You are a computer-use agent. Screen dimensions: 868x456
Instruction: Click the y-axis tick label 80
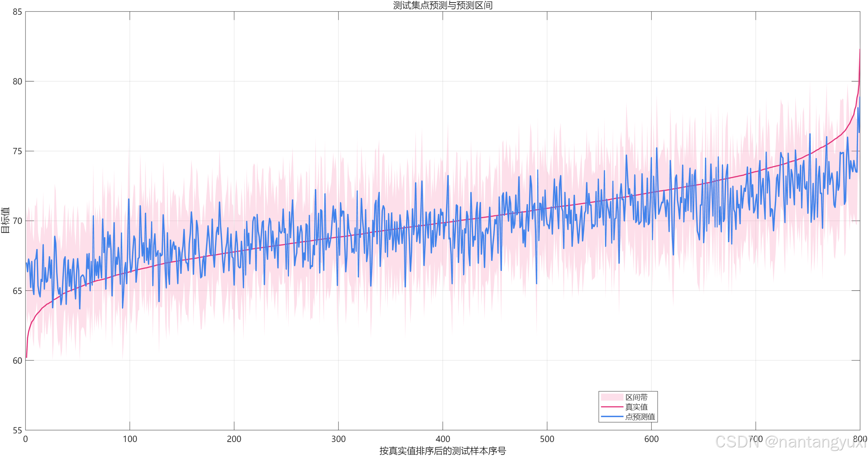click(17, 82)
